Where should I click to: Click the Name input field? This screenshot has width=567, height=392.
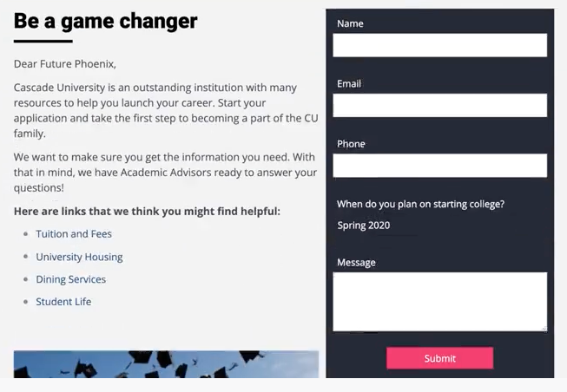(439, 45)
